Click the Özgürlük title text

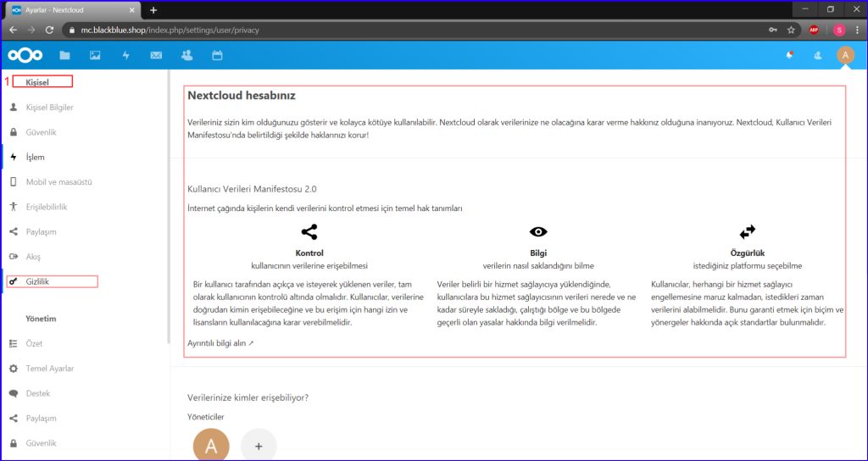click(748, 253)
